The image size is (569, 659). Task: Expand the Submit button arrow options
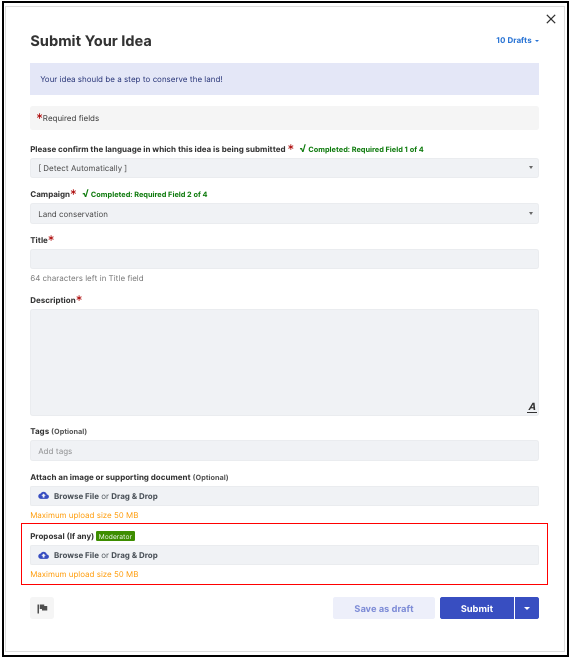527,608
